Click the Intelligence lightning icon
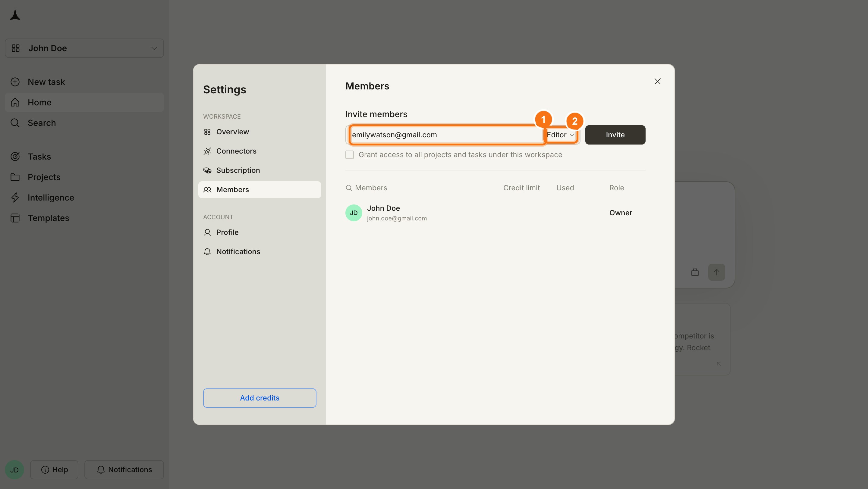 tap(15, 198)
